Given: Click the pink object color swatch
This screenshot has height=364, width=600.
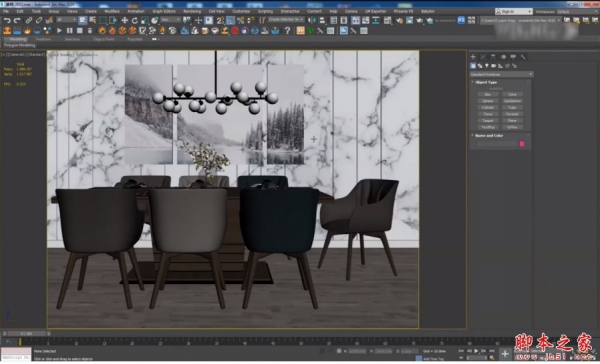Looking at the screenshot, I should pyautogui.click(x=522, y=144).
